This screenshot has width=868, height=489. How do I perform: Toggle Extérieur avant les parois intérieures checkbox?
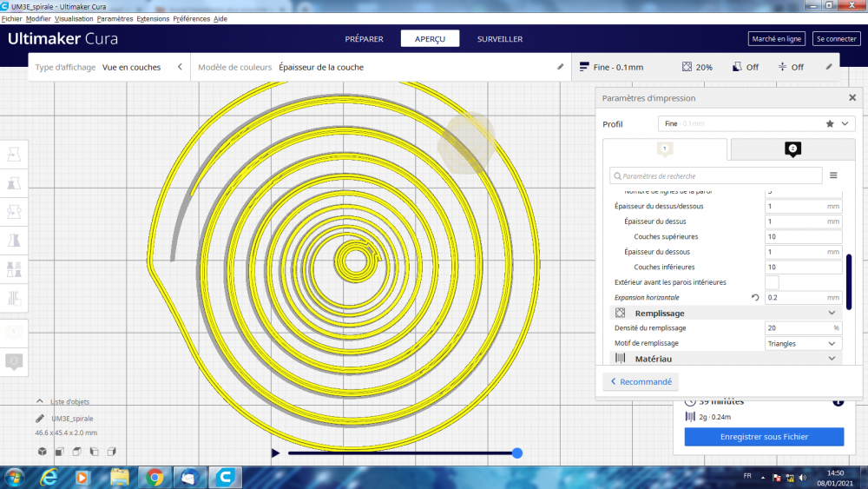click(772, 282)
